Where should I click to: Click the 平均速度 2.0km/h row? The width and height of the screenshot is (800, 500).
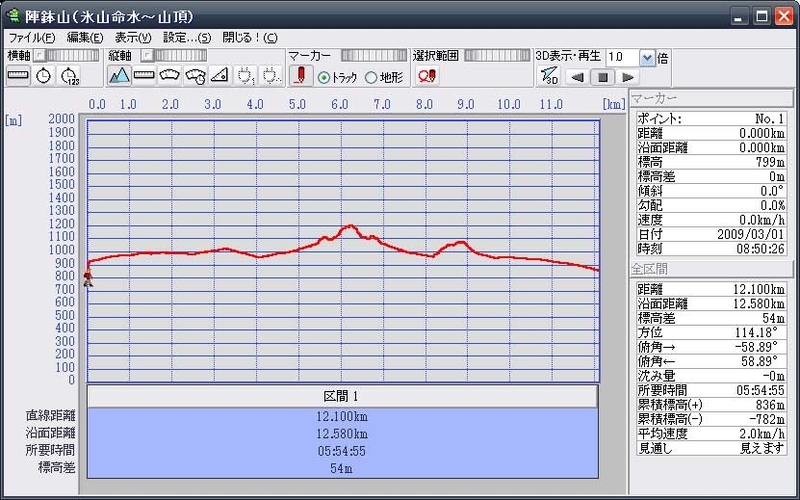[x=711, y=434]
